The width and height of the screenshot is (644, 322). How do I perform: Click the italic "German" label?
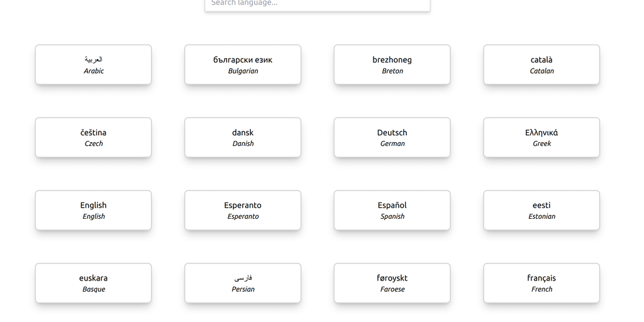392,144
